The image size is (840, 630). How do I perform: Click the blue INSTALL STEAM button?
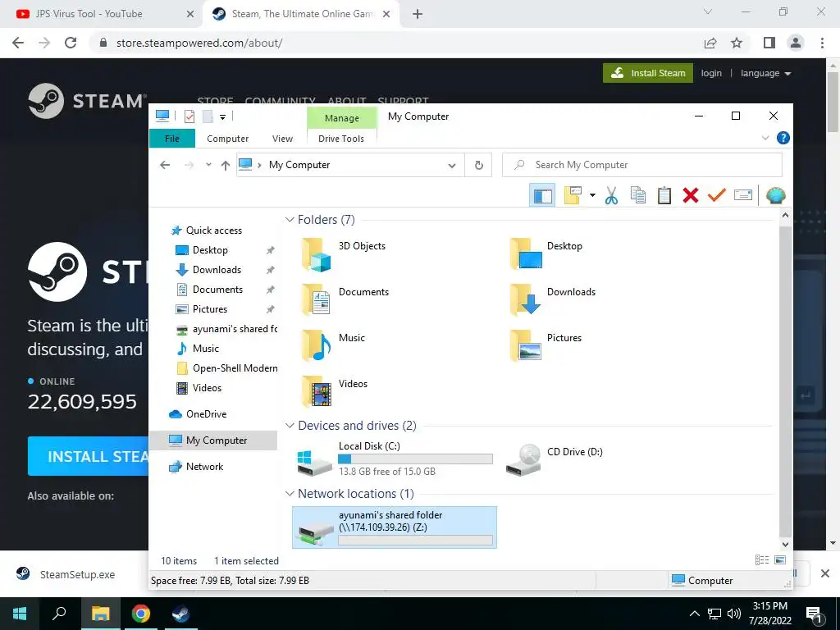[89, 456]
